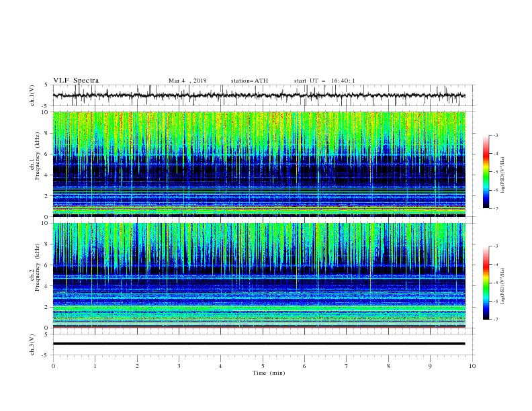This screenshot has width=532, height=411.
Task: Click the lower PSD color scale bar
Action: click(486, 283)
